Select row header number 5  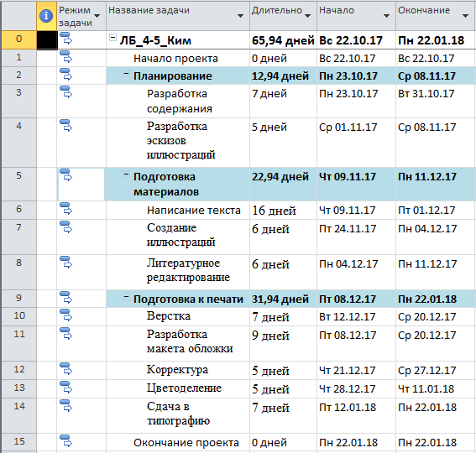(18, 184)
